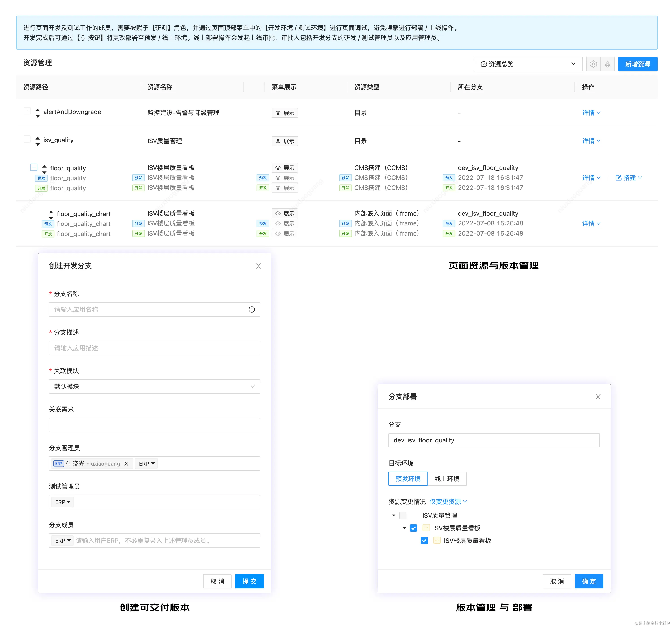Viewport: 672px width, 627px height.
Task: Click 提交 in the 创建开发分支 dialog
Action: (249, 581)
